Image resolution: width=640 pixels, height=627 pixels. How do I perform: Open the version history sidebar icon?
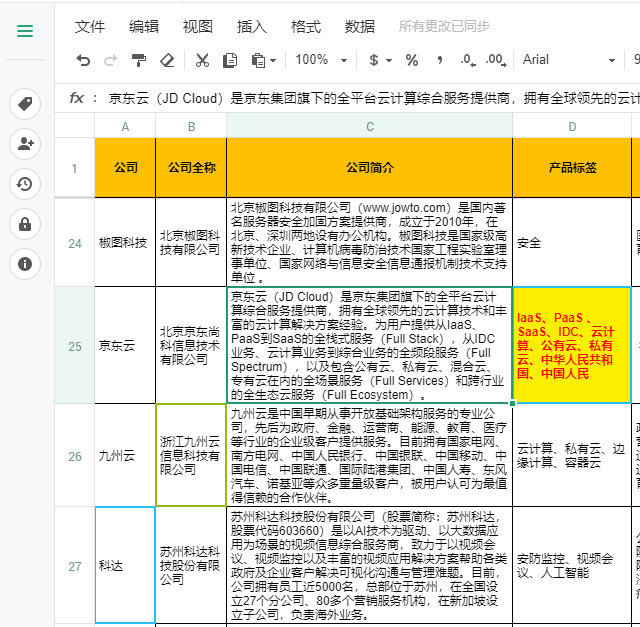click(25, 184)
